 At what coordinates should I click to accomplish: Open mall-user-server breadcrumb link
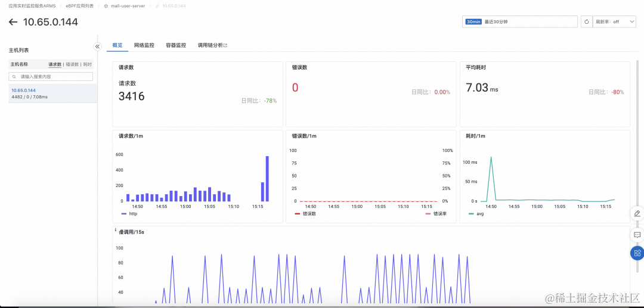[x=128, y=6]
